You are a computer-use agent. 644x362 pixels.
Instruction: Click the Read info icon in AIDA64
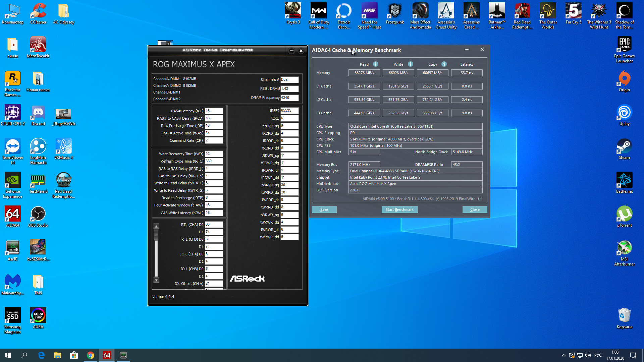pyautogui.click(x=376, y=64)
